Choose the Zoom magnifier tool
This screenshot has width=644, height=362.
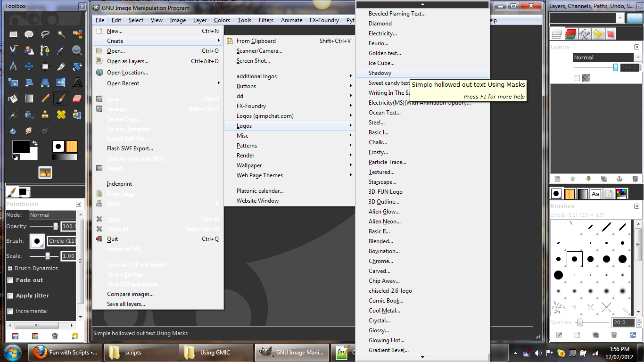click(77, 50)
